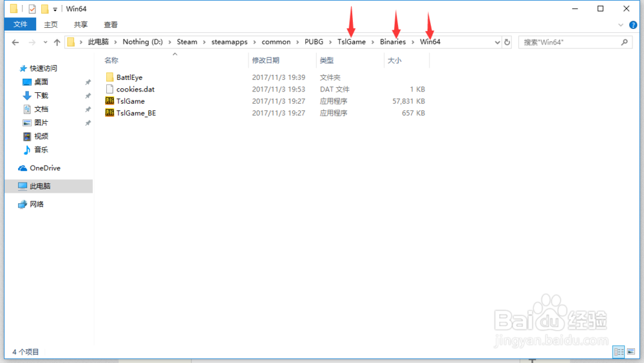Click New Folder icon in title bar
The height and width of the screenshot is (363, 644).
pyautogui.click(x=44, y=8)
